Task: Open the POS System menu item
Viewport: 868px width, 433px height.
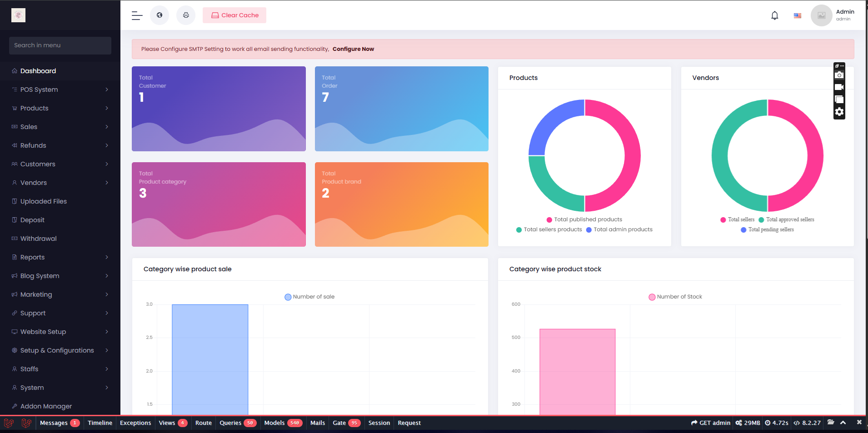Action: tap(60, 90)
